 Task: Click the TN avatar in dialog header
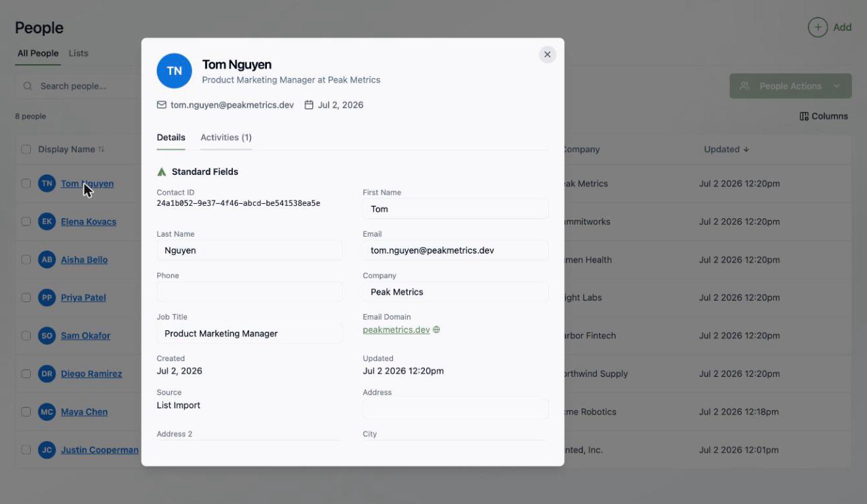coord(174,71)
